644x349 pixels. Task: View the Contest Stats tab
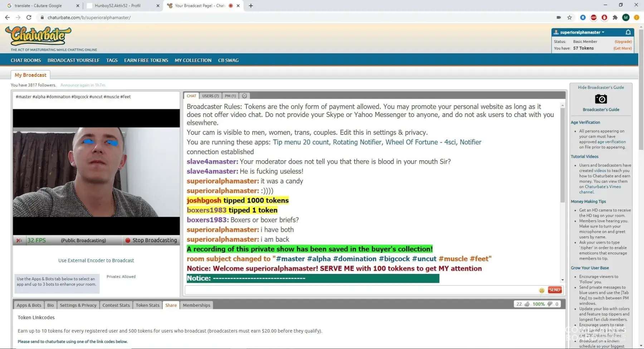pyautogui.click(x=116, y=305)
